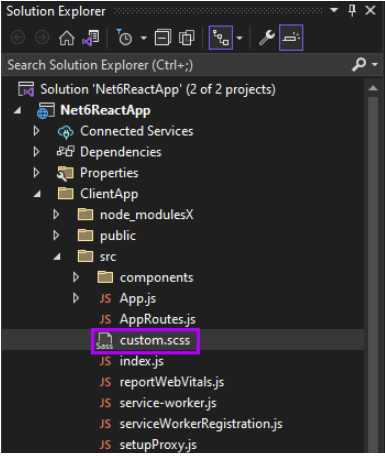
Task: Open Properties wrench icon
Action: click(x=267, y=38)
